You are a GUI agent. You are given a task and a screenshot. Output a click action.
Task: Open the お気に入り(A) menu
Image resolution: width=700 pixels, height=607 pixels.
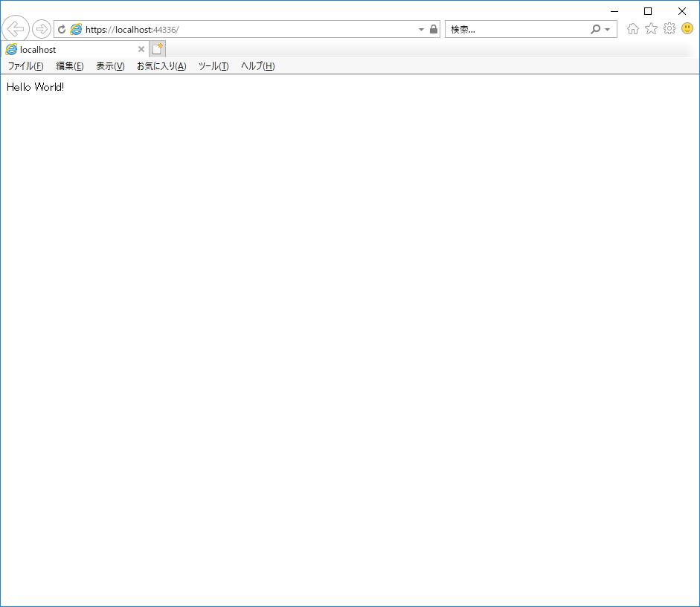click(161, 66)
